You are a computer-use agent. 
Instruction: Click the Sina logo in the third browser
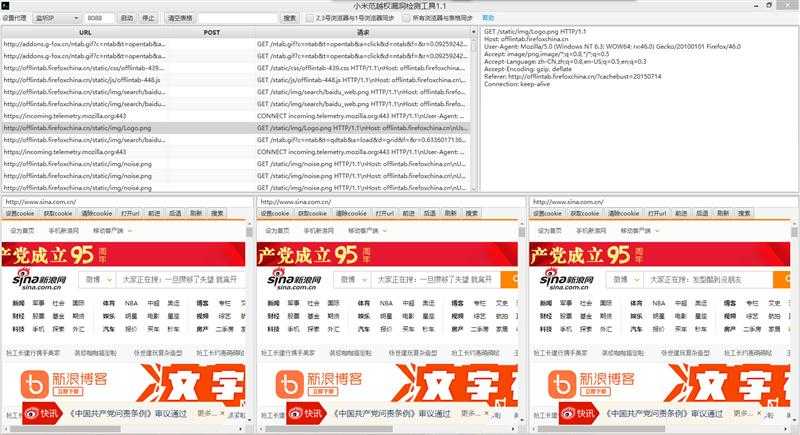click(567, 279)
